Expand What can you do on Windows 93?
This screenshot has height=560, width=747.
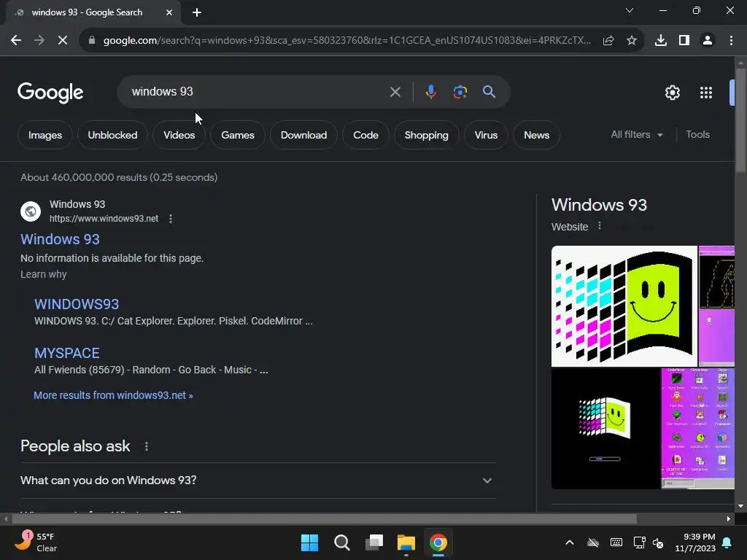point(258,481)
